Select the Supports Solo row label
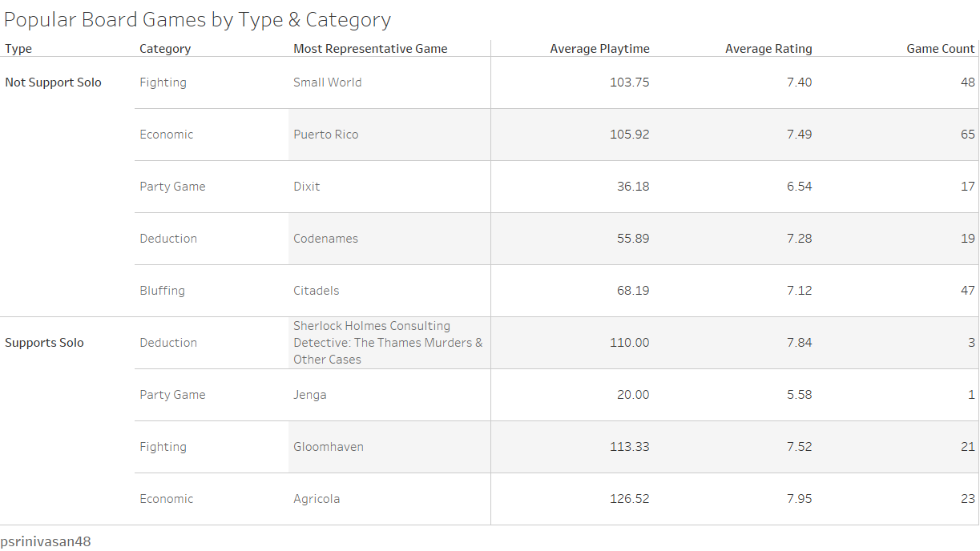Image resolution: width=980 pixels, height=551 pixels. tap(44, 343)
